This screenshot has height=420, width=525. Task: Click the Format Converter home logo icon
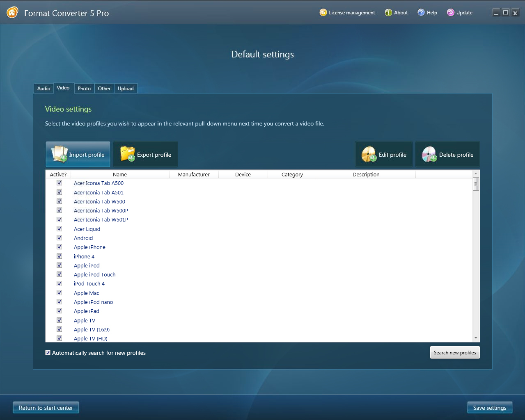pyautogui.click(x=12, y=13)
